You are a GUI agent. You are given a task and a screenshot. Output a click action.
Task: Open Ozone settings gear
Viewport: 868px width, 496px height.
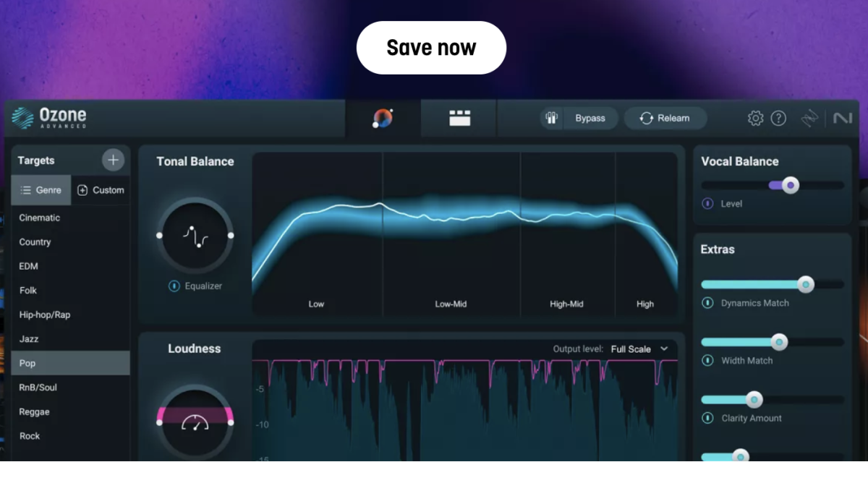coord(755,118)
